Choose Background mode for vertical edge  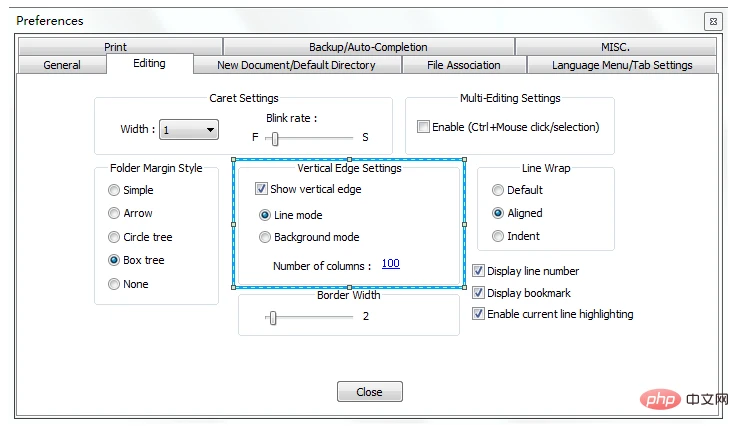265,238
